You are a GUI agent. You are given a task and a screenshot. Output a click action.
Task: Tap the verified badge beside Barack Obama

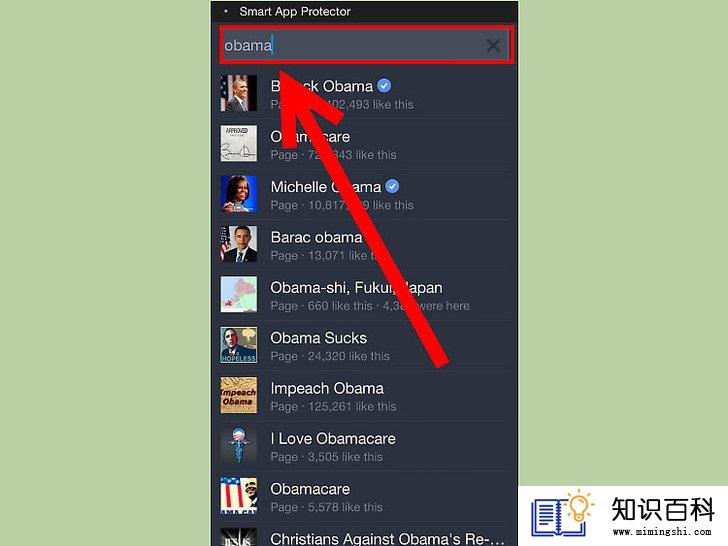pyautogui.click(x=384, y=86)
